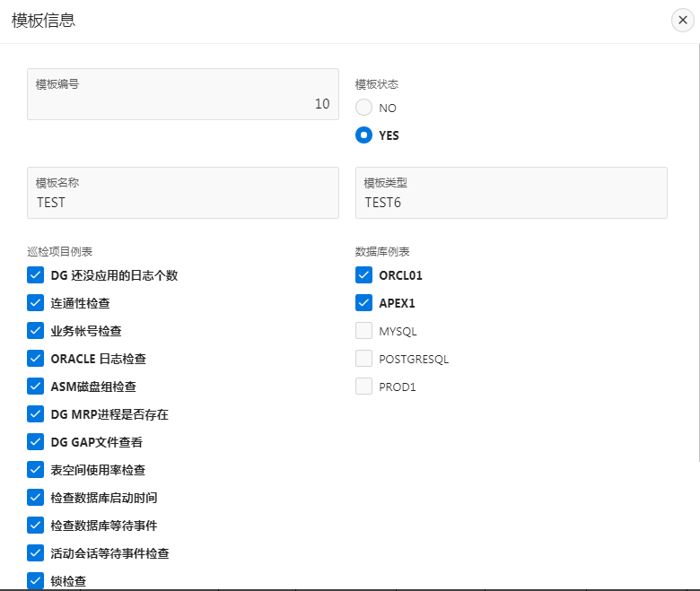Viewport: 700px width, 591px height.
Task: Click the 模板名称 field containing TEST
Action: point(183,202)
